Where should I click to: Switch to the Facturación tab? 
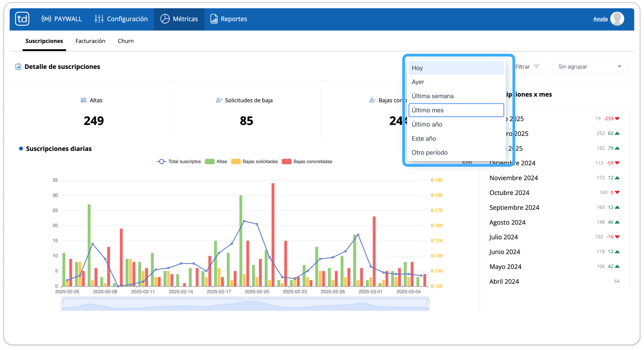90,41
